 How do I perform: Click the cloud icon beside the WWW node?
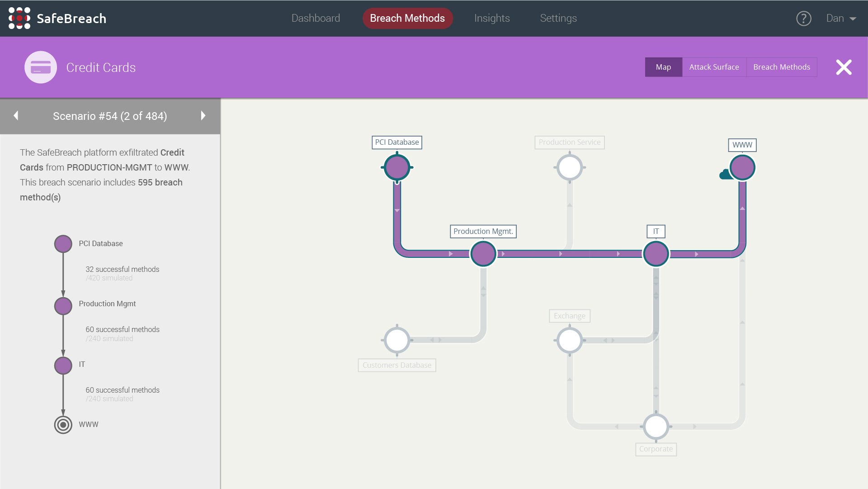(x=725, y=174)
